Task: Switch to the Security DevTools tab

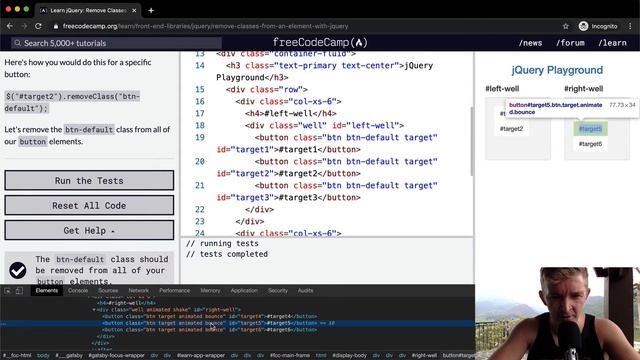Action: click(x=278, y=291)
